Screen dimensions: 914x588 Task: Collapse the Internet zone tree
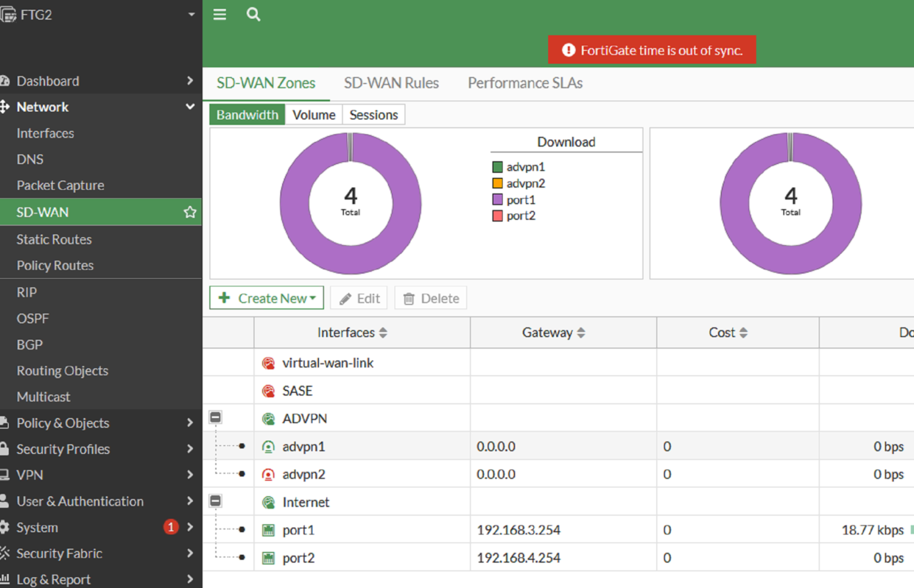coord(215,501)
